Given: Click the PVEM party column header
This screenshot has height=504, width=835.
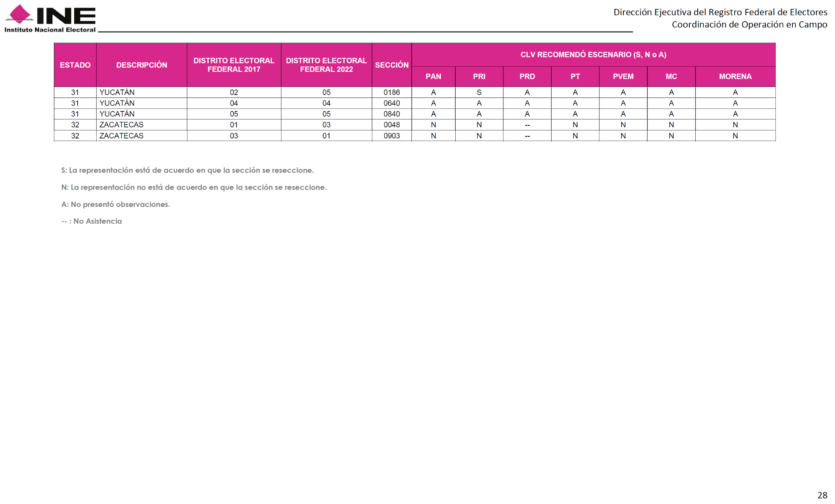Looking at the screenshot, I should click(x=623, y=76).
